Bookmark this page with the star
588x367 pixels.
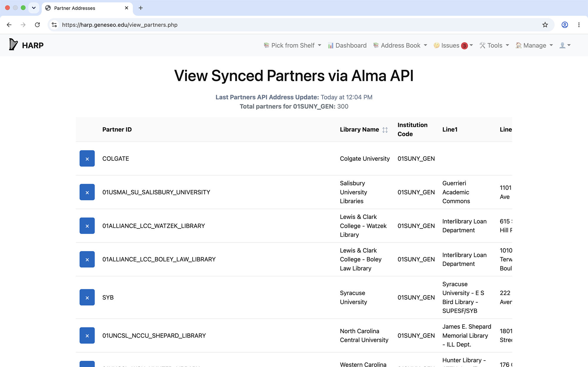tap(545, 25)
